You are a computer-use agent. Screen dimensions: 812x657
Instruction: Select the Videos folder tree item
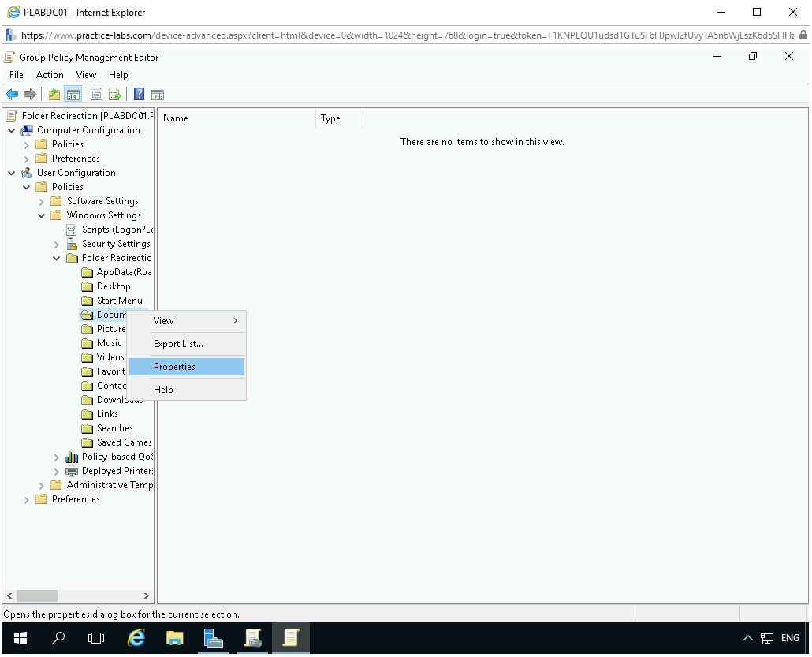110,357
